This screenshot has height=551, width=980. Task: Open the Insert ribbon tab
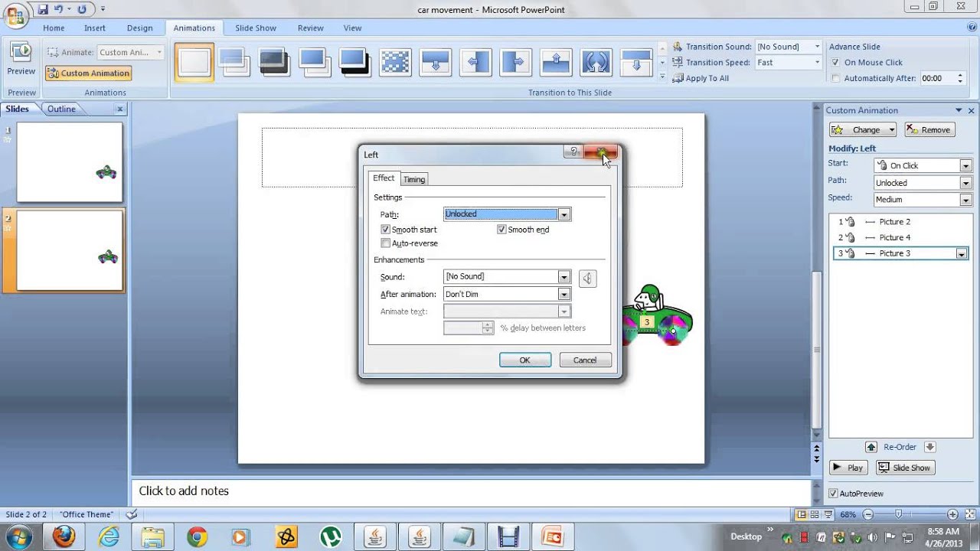(x=95, y=28)
